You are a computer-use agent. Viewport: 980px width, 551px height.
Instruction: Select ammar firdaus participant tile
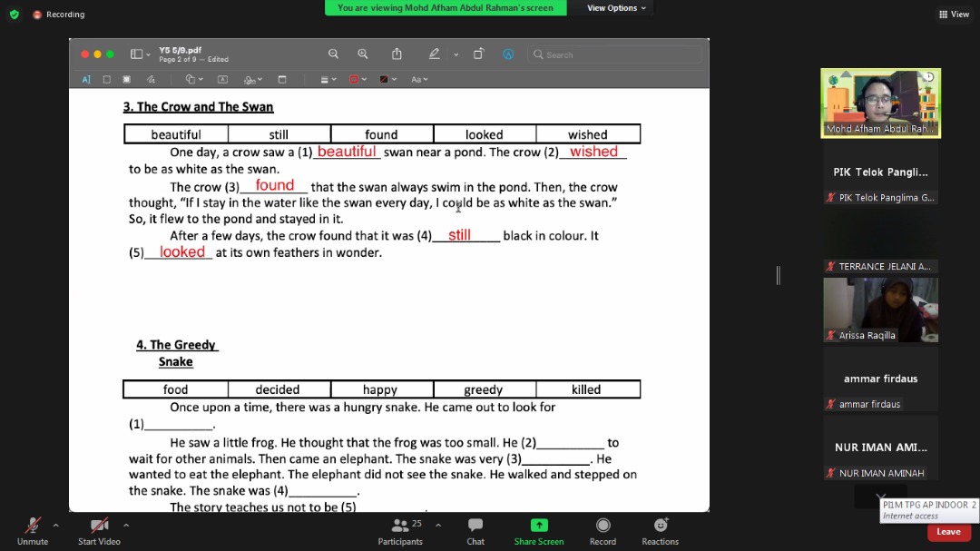880,379
